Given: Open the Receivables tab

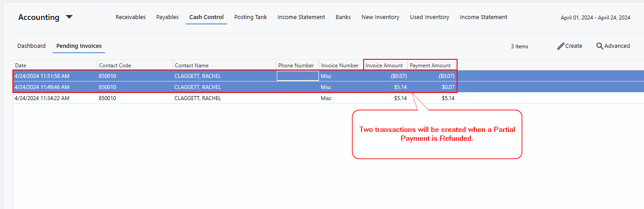Looking at the screenshot, I should coord(131,17).
